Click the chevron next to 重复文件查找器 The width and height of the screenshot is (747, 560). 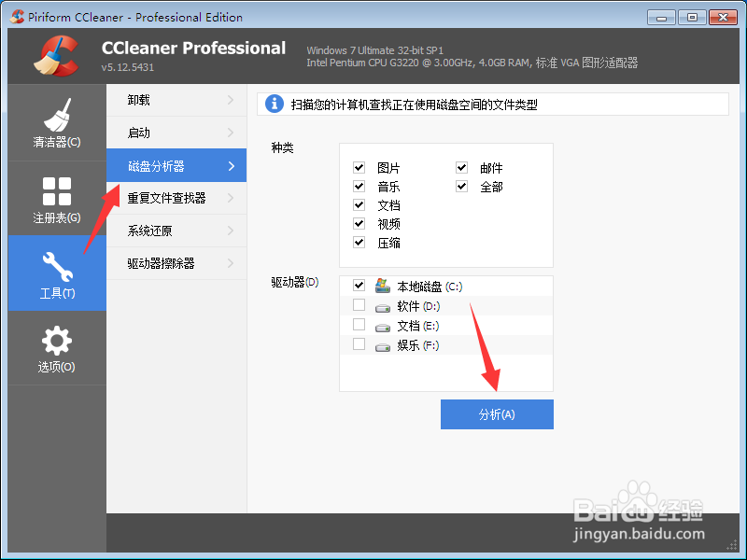click(231, 198)
